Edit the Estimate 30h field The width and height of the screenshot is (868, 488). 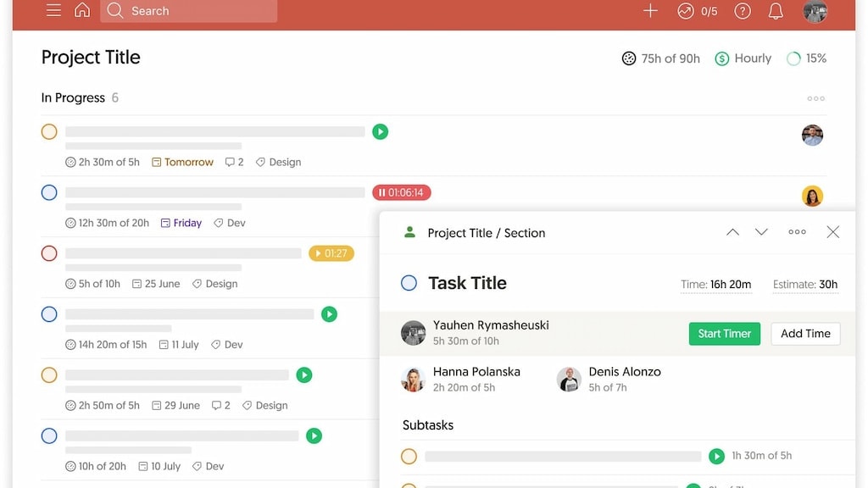pyautogui.click(x=805, y=285)
